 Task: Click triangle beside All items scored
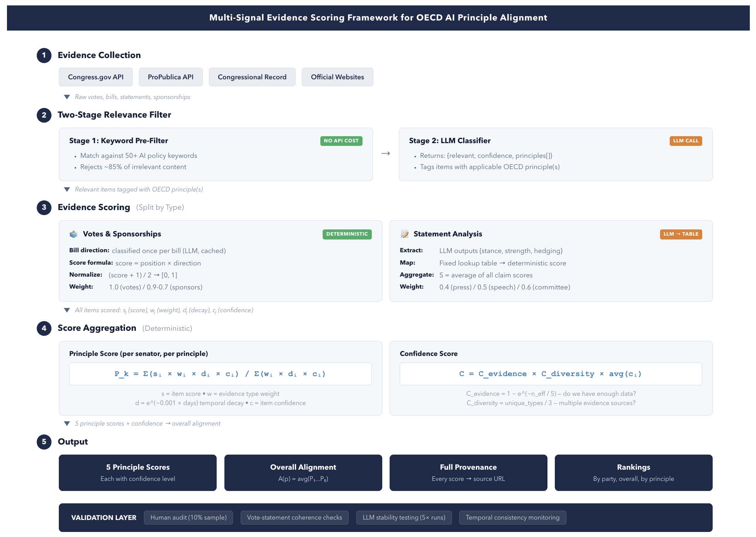click(67, 310)
